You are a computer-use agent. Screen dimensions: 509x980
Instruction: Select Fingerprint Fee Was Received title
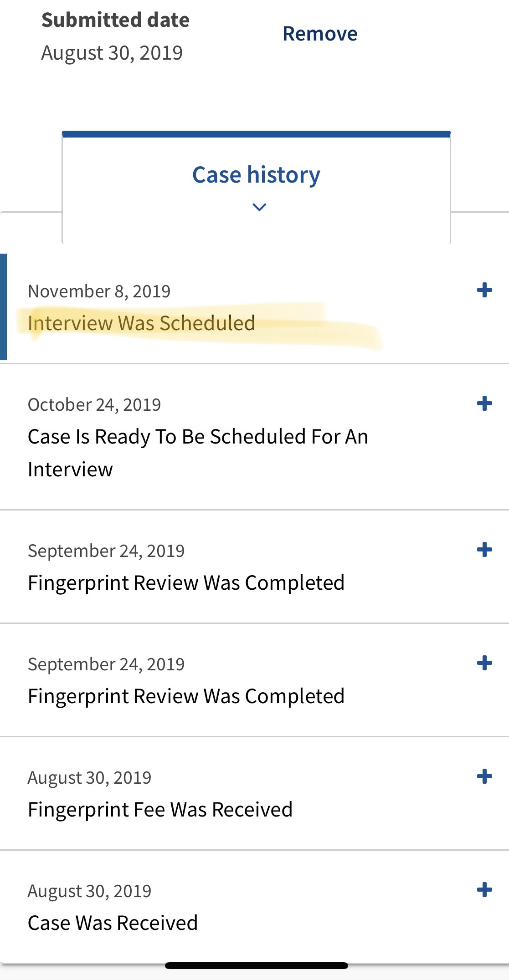click(x=160, y=810)
